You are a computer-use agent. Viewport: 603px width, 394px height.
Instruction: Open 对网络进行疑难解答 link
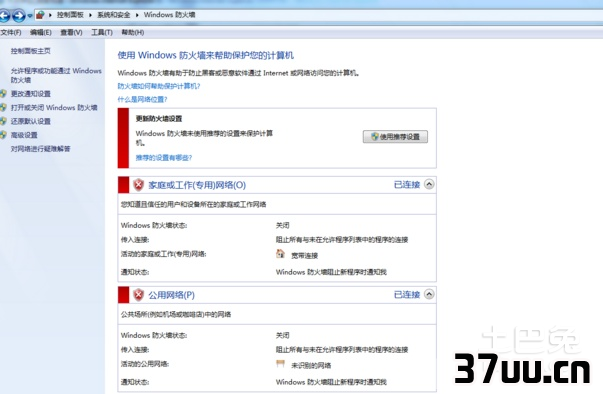point(40,149)
